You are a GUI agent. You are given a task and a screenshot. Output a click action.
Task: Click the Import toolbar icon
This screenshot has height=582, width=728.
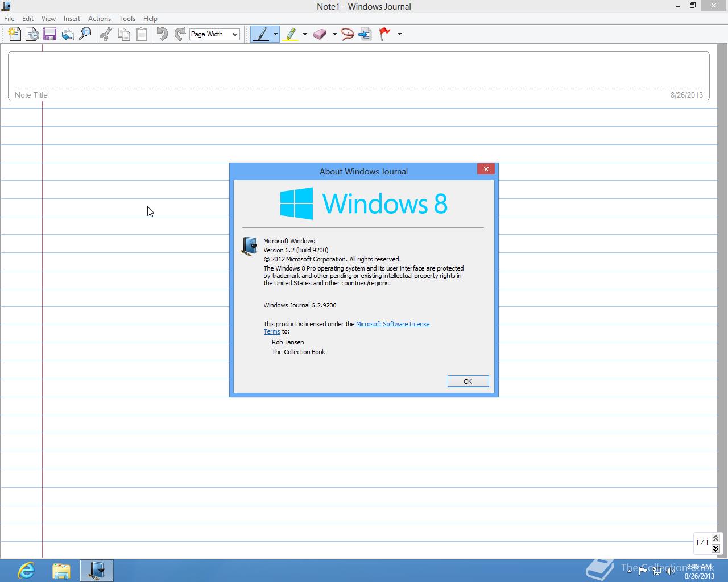pyautogui.click(x=68, y=34)
